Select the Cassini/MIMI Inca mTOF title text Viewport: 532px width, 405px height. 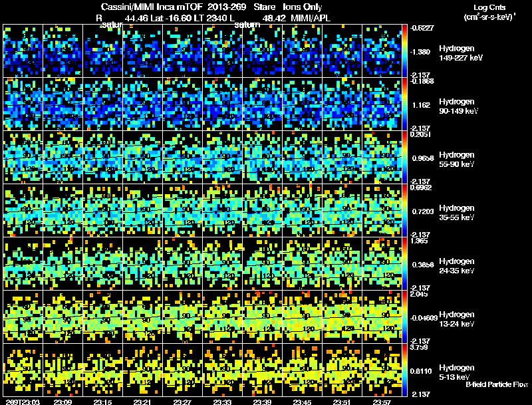[x=152, y=7]
